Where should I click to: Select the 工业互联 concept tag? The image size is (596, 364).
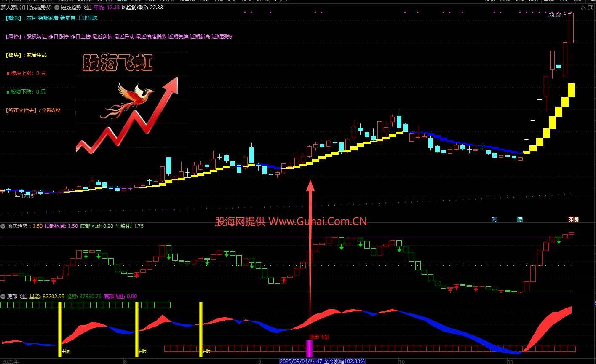[x=87, y=18]
